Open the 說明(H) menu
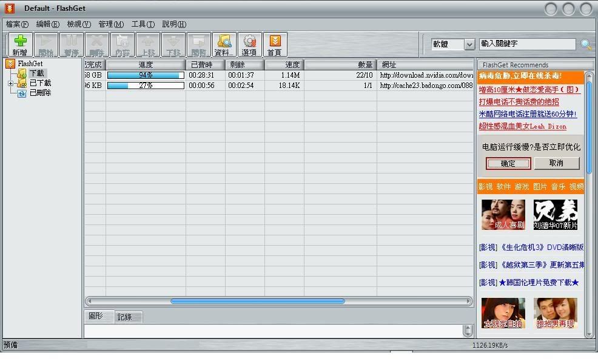Screen dimensions: 598x364 coord(174,24)
